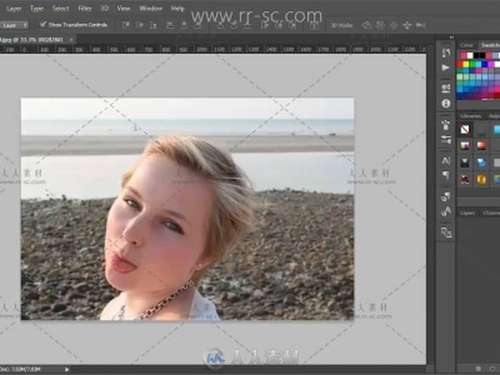Viewport: 500px width, 375px height.
Task: Open the Properties panel icon
Action: pyautogui.click(x=446, y=88)
